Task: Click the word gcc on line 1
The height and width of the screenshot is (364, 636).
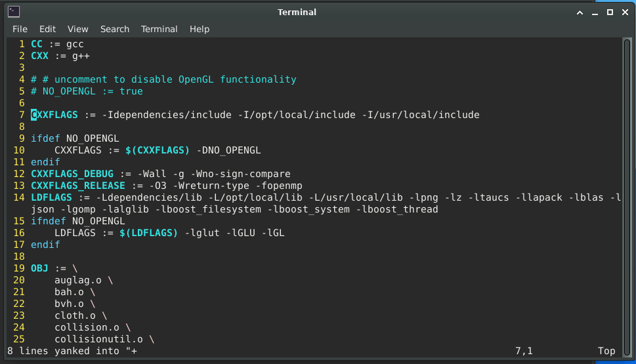Action: 75,44
